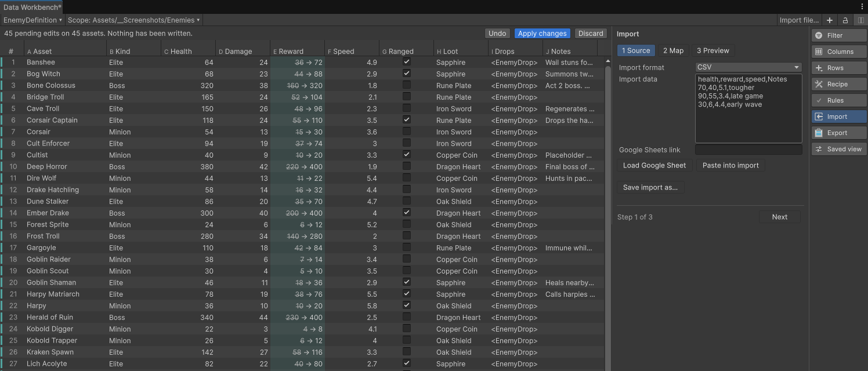Toggle the lock icon in top toolbar
The width and height of the screenshot is (868, 371).
pyautogui.click(x=845, y=20)
